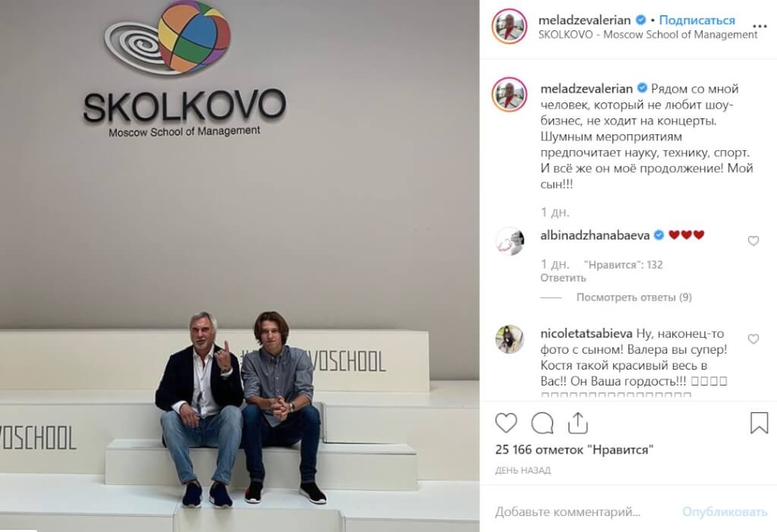Click Ответить under albinadzhanabaeva's comment

coord(563,279)
